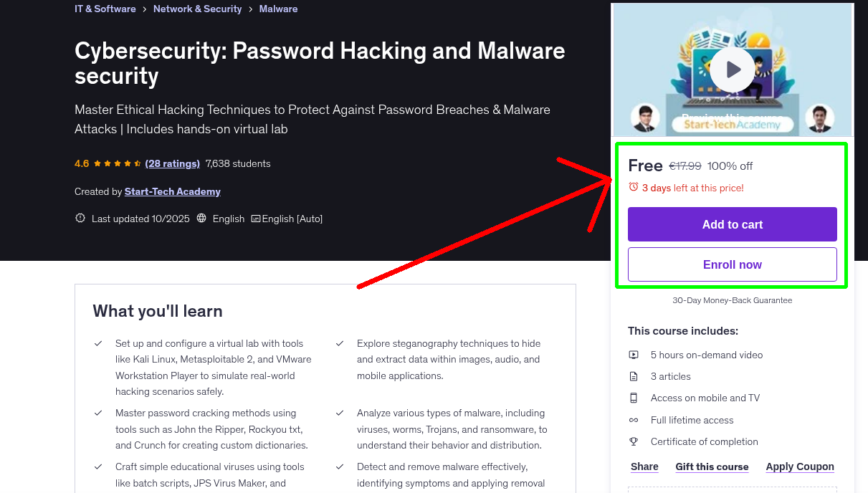Open the Malware category breadcrumb
This screenshot has width=868, height=493.
pyautogui.click(x=278, y=9)
